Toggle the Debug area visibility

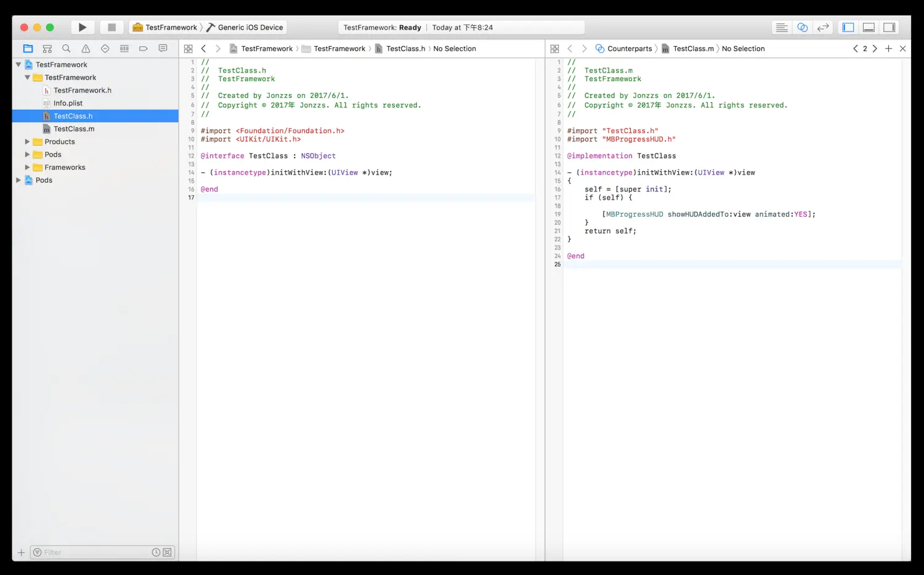[869, 27]
